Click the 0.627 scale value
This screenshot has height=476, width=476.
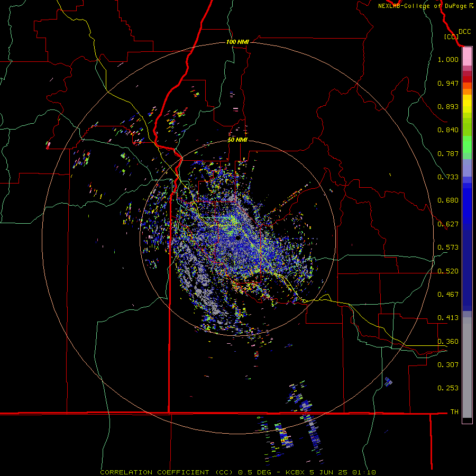coord(448,224)
